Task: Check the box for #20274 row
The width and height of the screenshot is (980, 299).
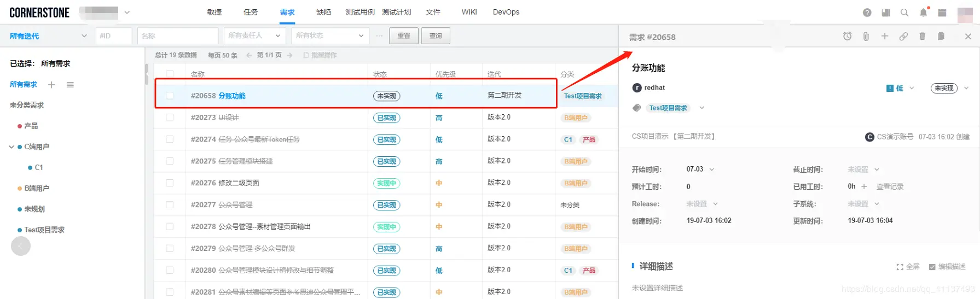Action: coord(170,139)
